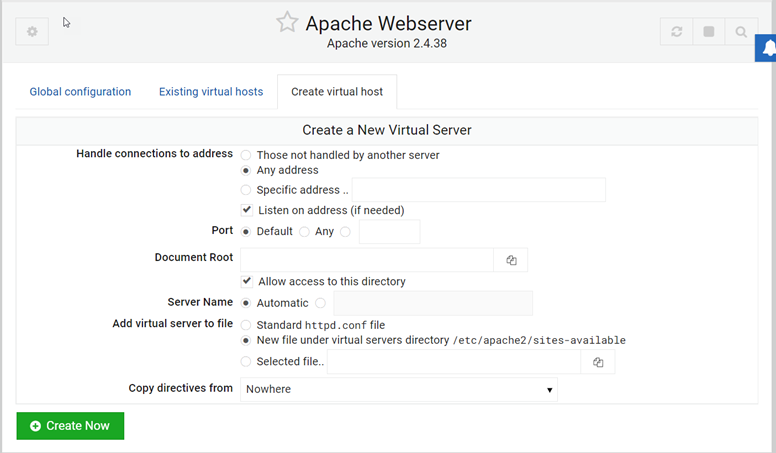Uncheck Listen on address (if needed)
776x453 pixels.
246,210
